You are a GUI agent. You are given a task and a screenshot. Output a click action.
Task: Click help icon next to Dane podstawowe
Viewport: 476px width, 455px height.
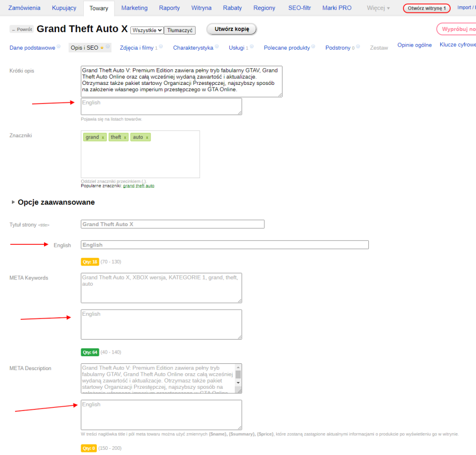pyautogui.click(x=58, y=47)
